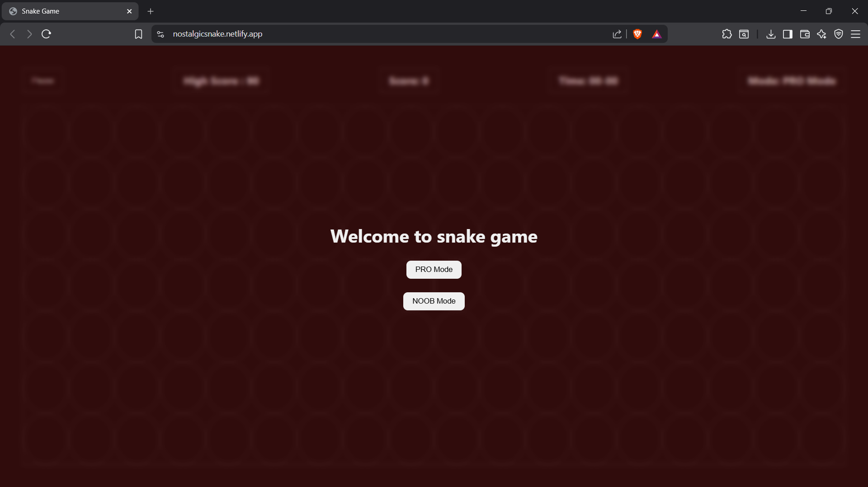The height and width of the screenshot is (487, 868).
Task: Reload the Snake Game page
Action: [46, 34]
